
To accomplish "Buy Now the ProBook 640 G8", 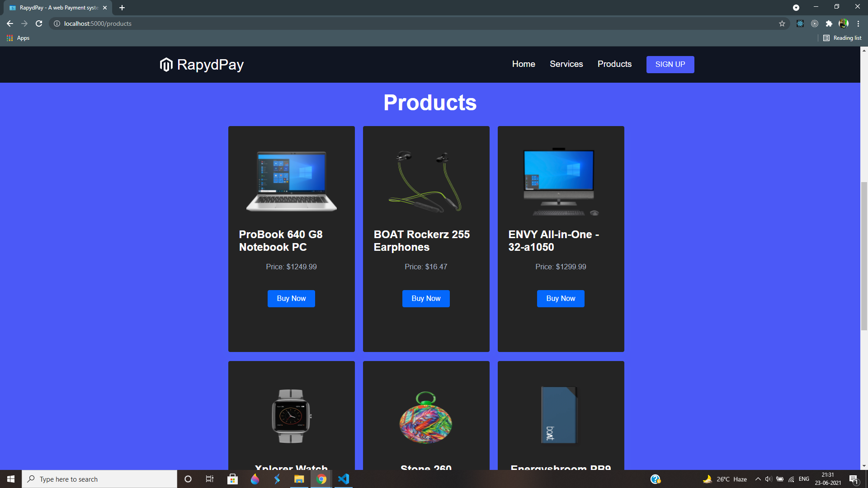I will [291, 298].
